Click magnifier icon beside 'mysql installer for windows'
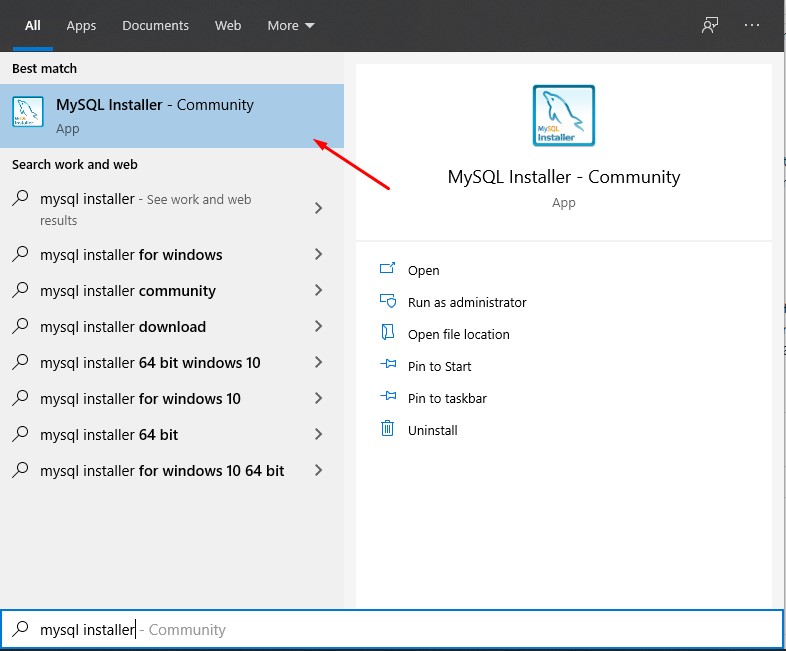Screen dimensions: 786x651 [20, 254]
